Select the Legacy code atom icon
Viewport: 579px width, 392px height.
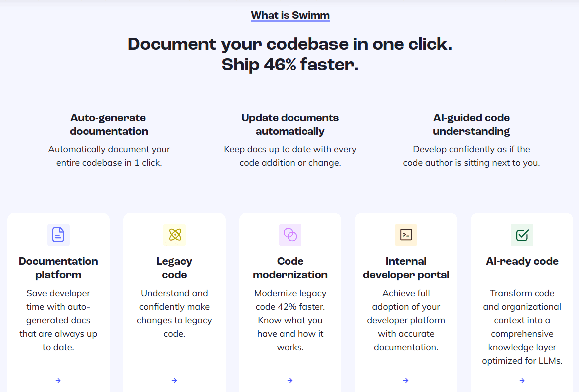coord(174,235)
